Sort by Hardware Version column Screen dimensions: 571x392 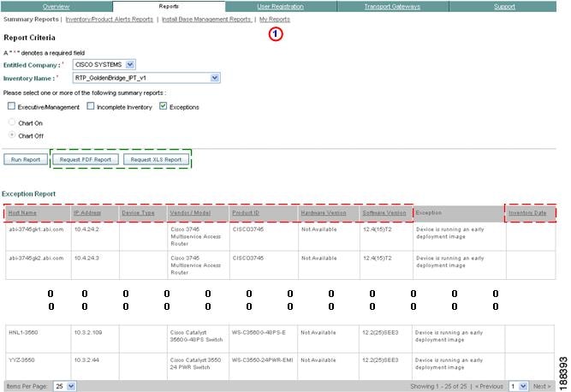[x=324, y=213]
